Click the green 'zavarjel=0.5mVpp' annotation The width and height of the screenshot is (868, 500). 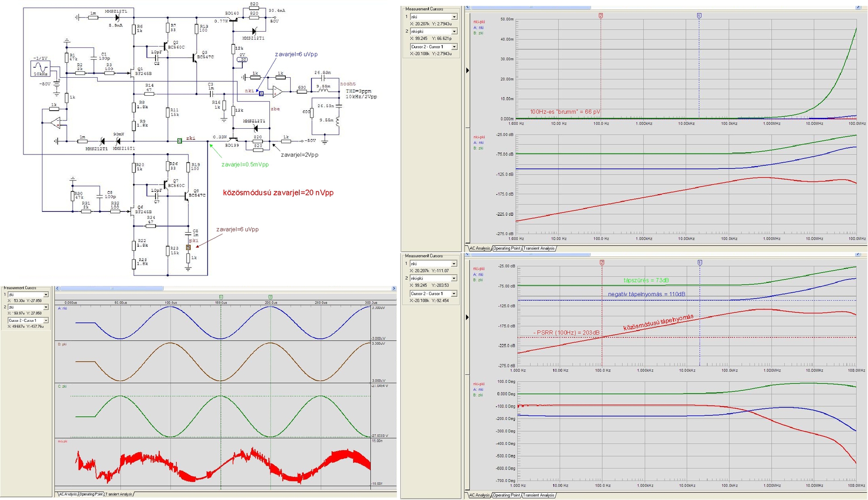point(245,164)
